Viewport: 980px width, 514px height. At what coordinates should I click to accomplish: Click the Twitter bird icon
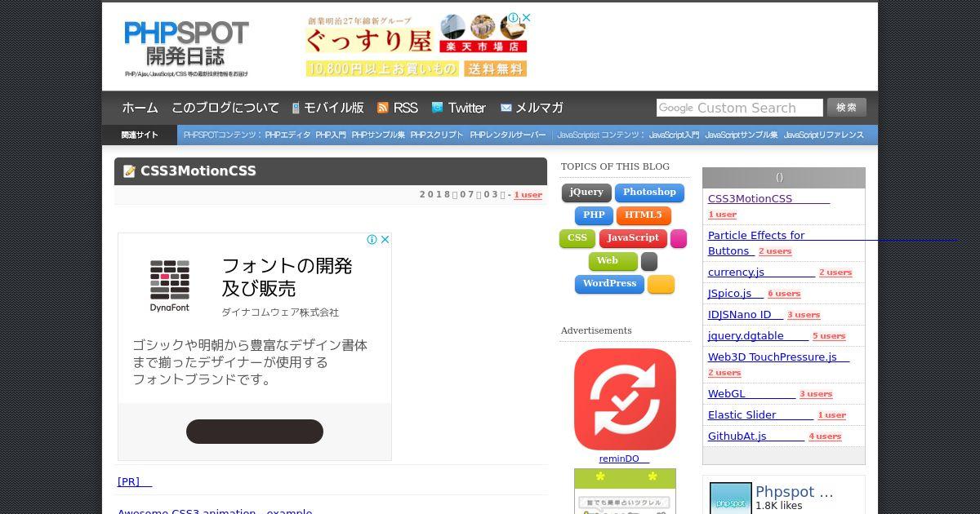(x=437, y=108)
